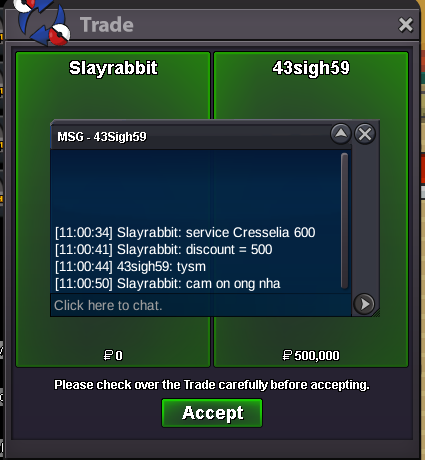Click the 43sigh59 player name header
Image resolution: width=425 pixels, height=460 pixels.
[x=311, y=68]
